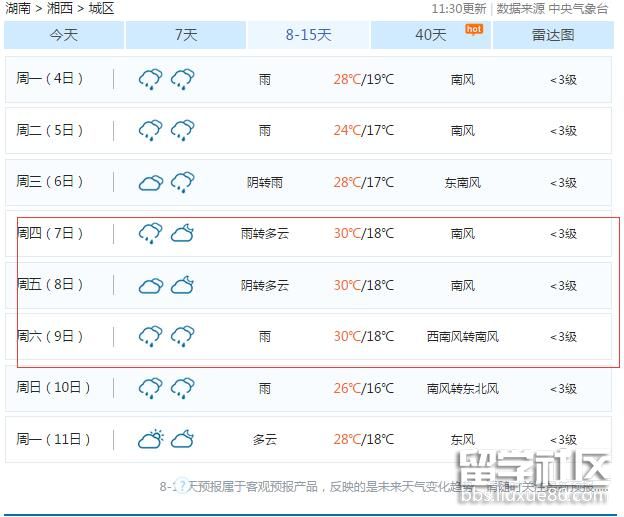Click the 西南风转南风 wind text
Image resolution: width=624 pixels, height=517 pixels.
(x=462, y=337)
